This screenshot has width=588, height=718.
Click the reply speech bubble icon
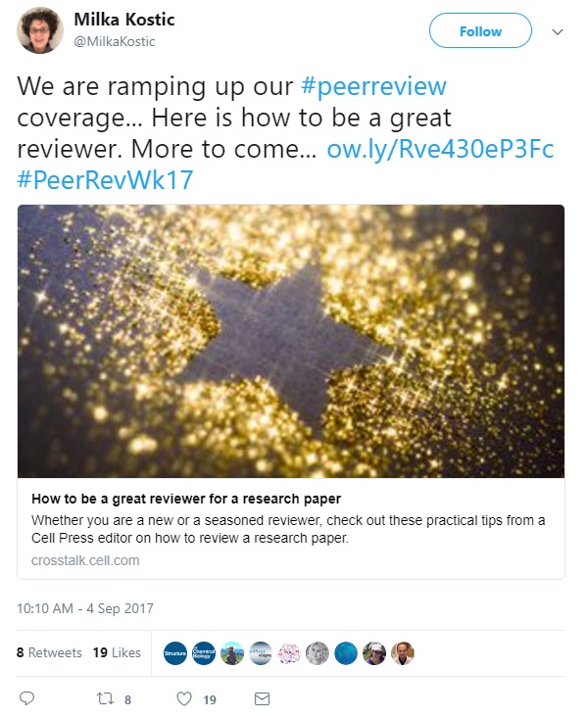(26, 698)
